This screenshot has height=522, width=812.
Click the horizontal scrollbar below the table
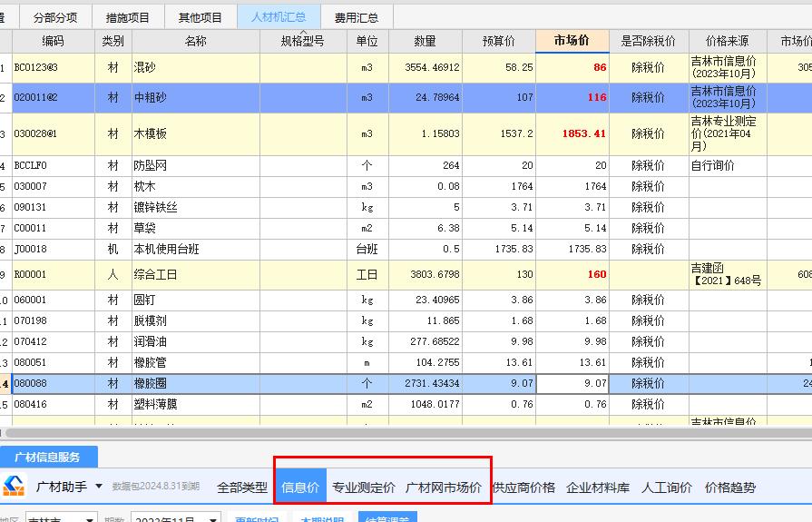[x=406, y=432]
